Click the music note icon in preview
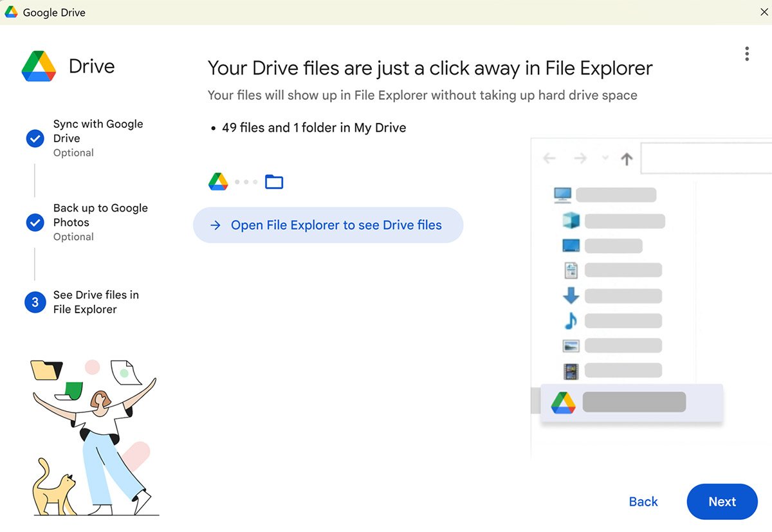The height and width of the screenshot is (532, 772). [x=571, y=320]
